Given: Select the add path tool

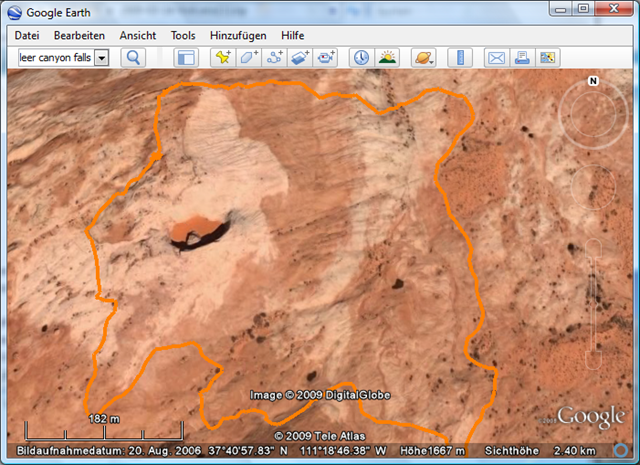Looking at the screenshot, I should pos(275,58).
